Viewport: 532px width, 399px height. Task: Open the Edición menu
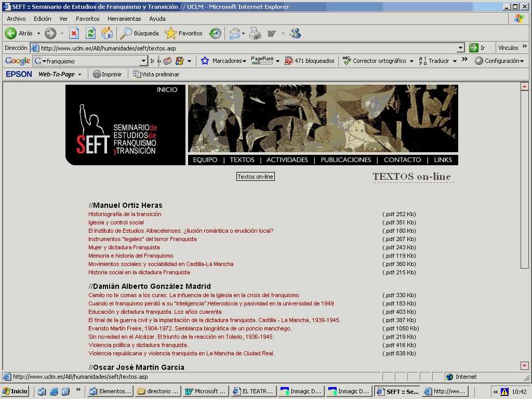(x=43, y=19)
